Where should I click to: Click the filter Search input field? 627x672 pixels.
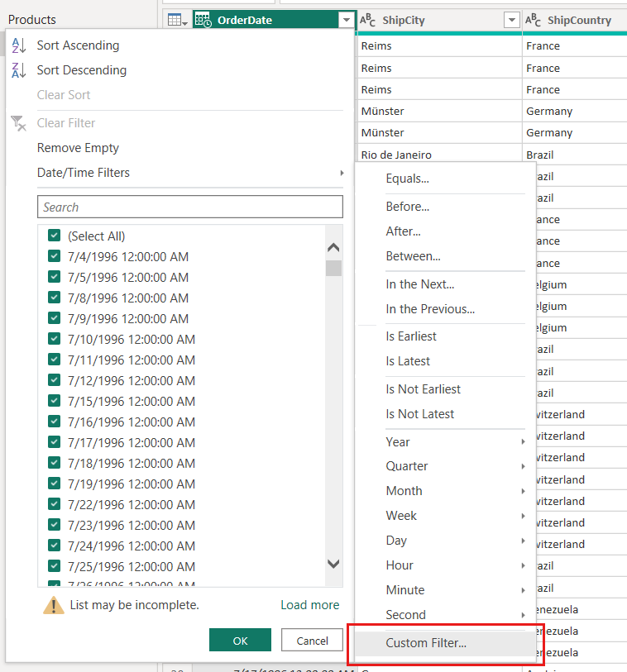[x=190, y=207]
